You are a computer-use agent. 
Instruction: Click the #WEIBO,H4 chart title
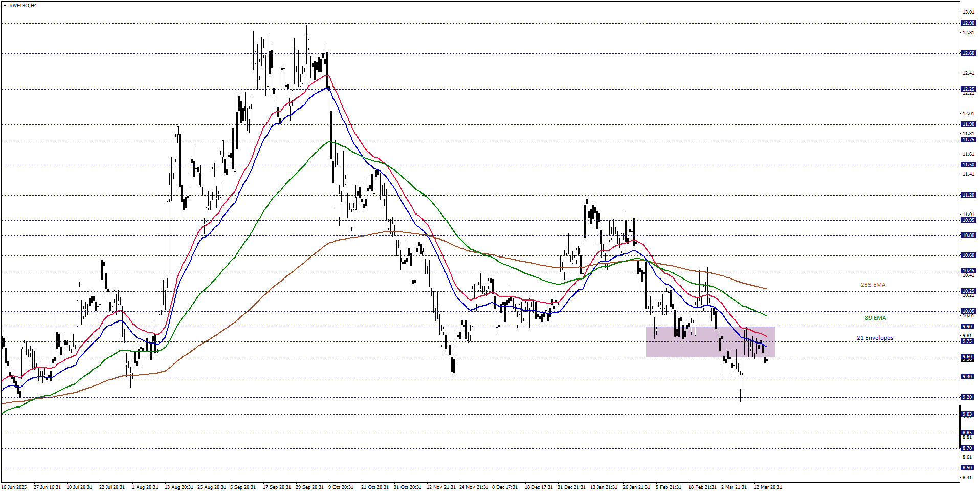coord(23,6)
